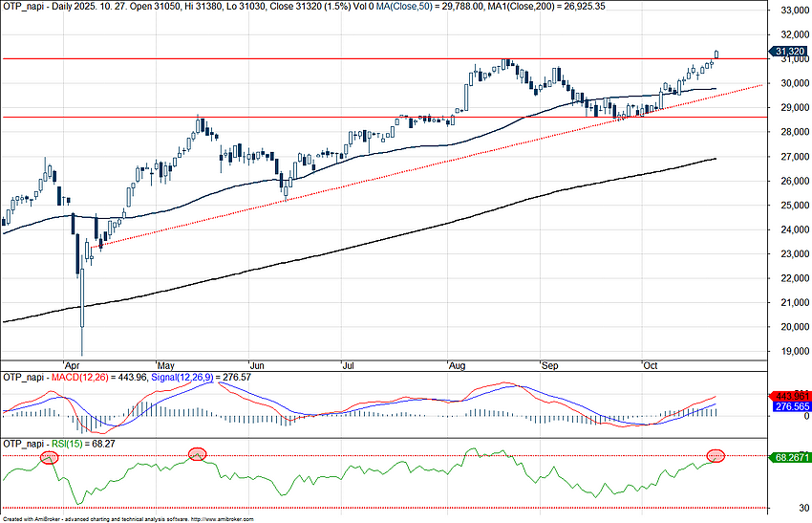
Task: Click the blue Signal value tag 276.565
Action: (x=790, y=407)
